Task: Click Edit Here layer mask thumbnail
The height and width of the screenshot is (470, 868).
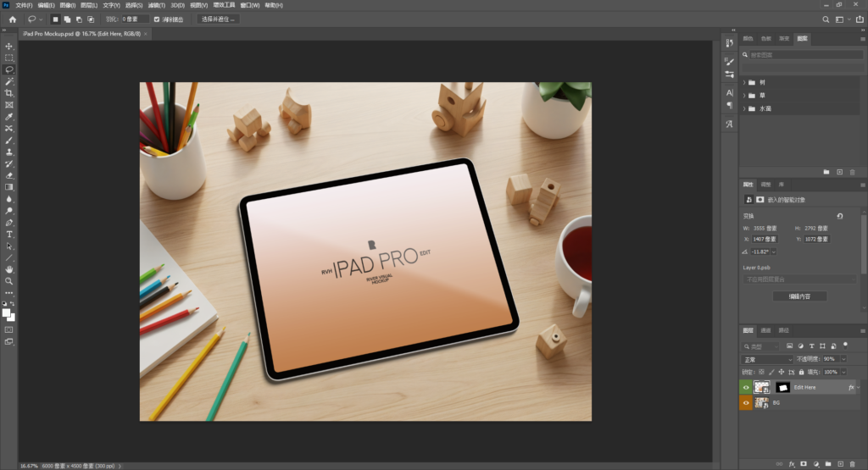Action: 782,388
